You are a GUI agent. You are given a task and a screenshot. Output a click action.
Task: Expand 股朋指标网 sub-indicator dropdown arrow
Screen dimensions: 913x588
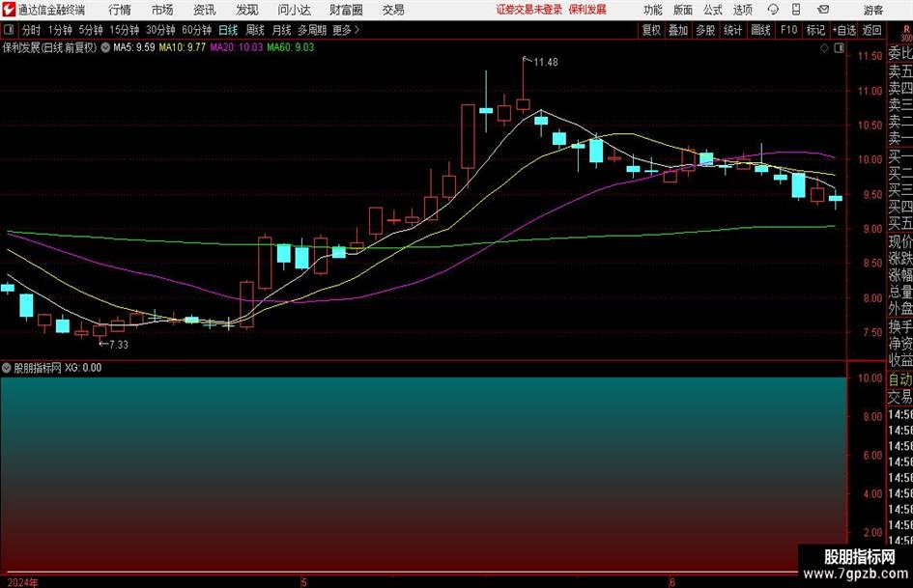coord(7,368)
